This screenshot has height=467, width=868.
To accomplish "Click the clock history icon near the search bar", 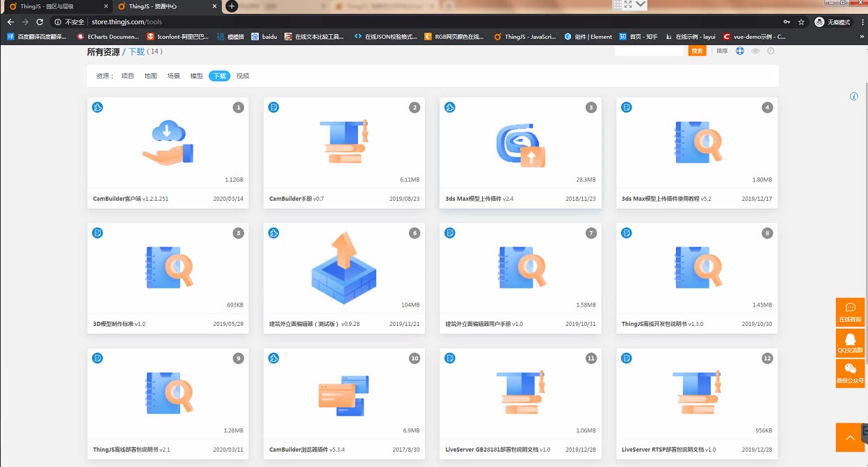I will click(769, 51).
